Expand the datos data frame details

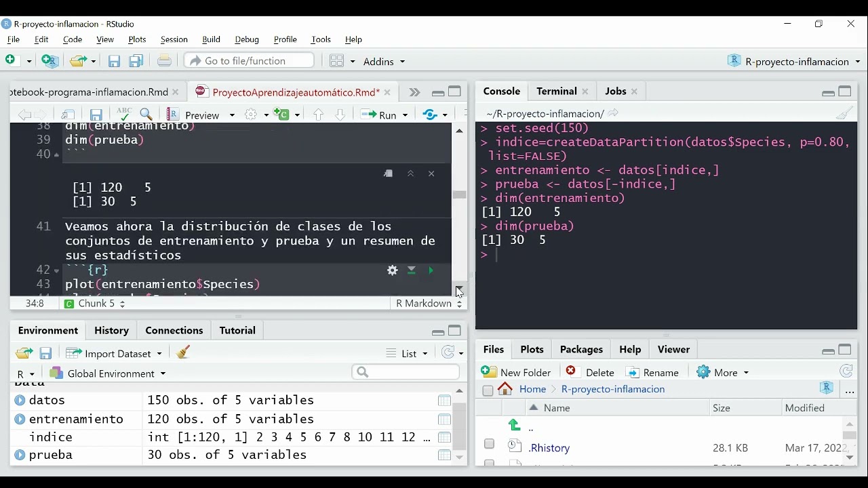(20, 401)
